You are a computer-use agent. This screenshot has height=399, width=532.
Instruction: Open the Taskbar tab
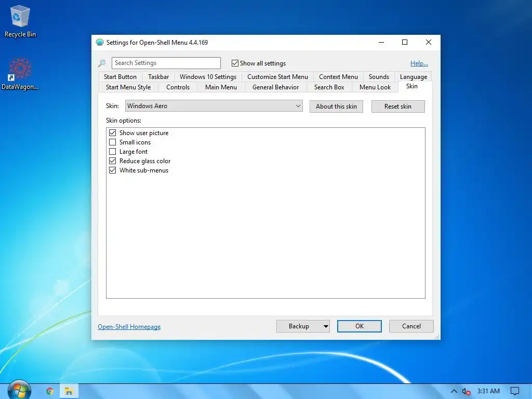click(158, 77)
